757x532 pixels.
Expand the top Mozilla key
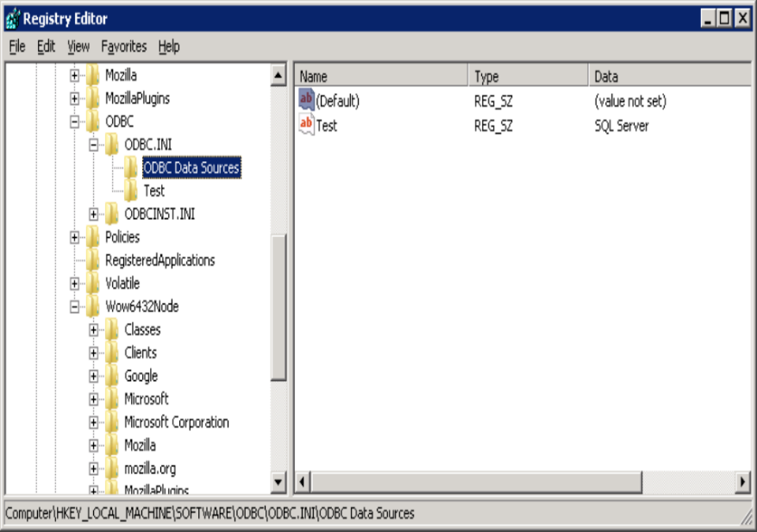[x=74, y=75]
